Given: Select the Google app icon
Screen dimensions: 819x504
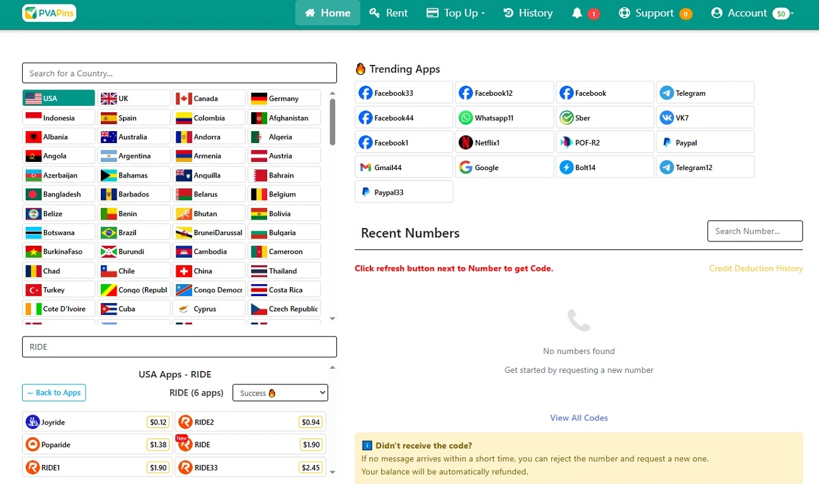Looking at the screenshot, I should coord(466,168).
